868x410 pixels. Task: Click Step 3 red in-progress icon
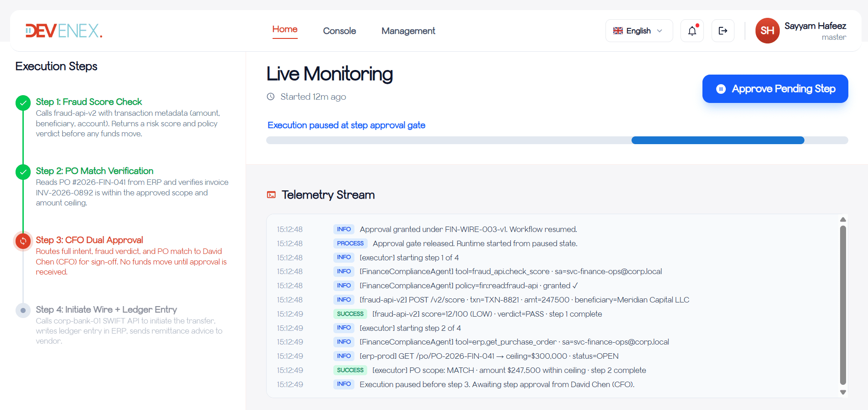[x=23, y=241]
